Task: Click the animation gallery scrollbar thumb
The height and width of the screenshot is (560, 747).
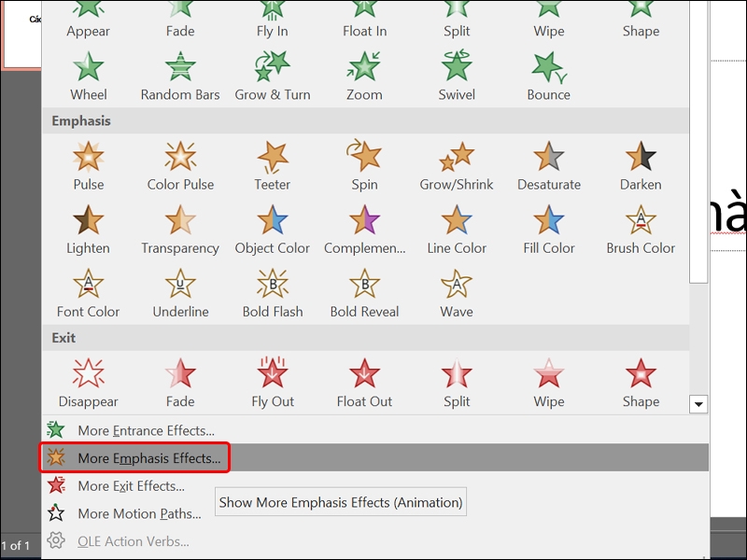Action: point(698,142)
